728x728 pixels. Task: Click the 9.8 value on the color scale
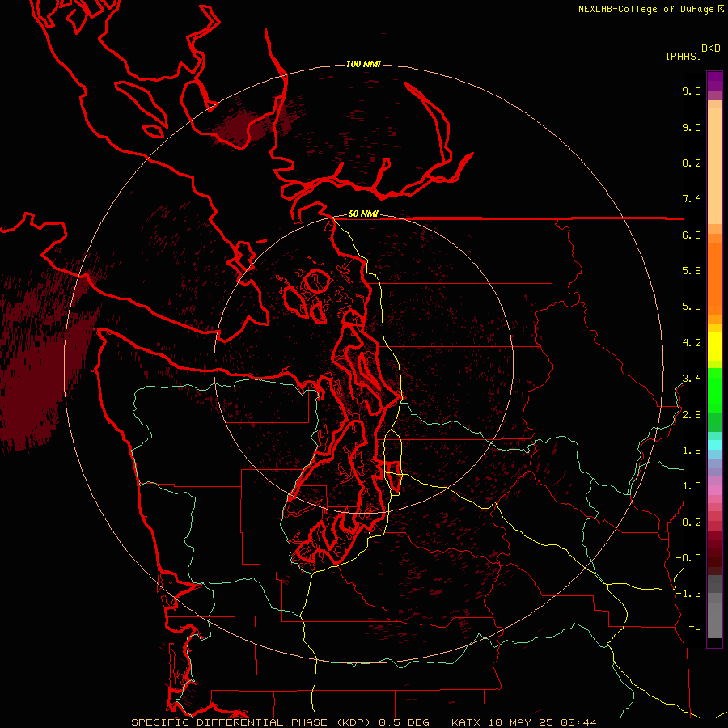tap(692, 91)
